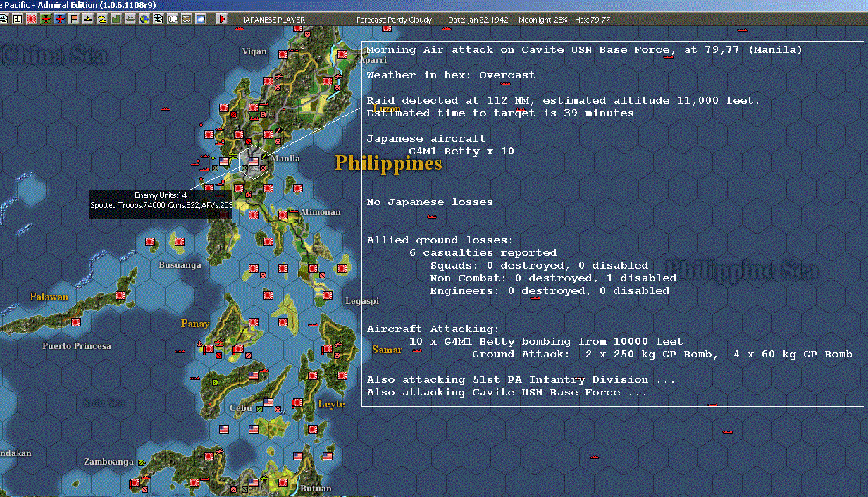This screenshot has height=497, width=868.
Task: Click the 'No Japanese losses' line
Action: (x=430, y=202)
